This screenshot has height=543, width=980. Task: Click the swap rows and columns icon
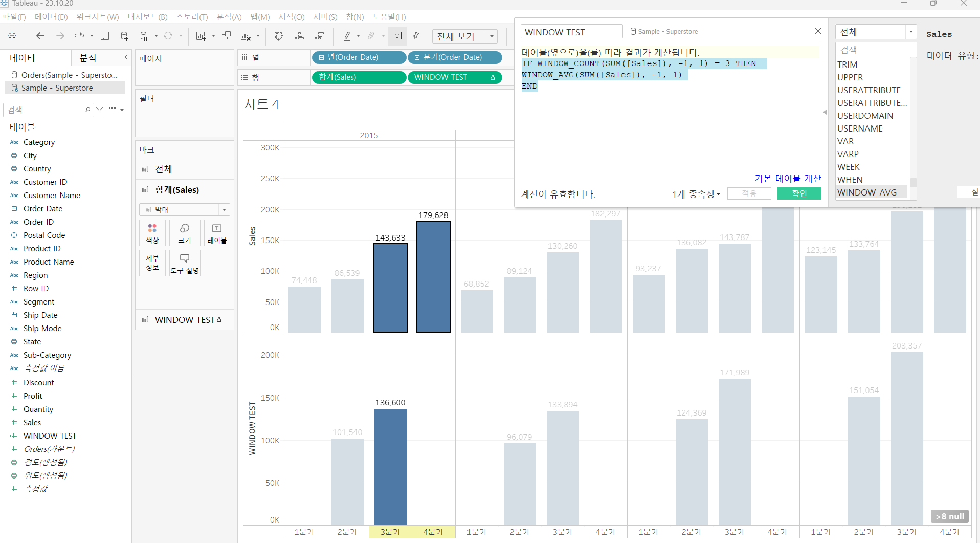(279, 36)
